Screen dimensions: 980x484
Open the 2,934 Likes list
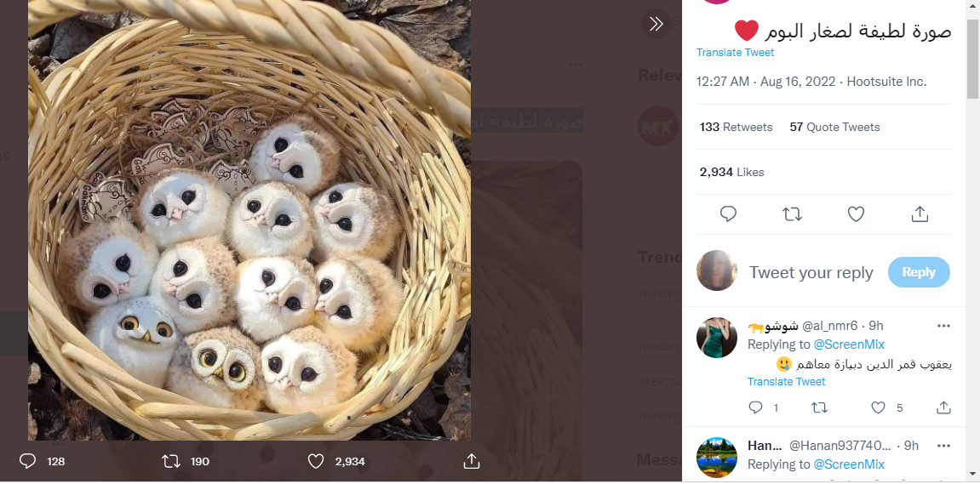[731, 172]
